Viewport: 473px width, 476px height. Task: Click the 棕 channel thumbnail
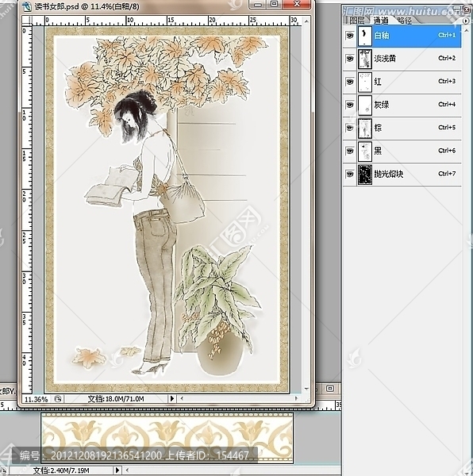click(364, 128)
